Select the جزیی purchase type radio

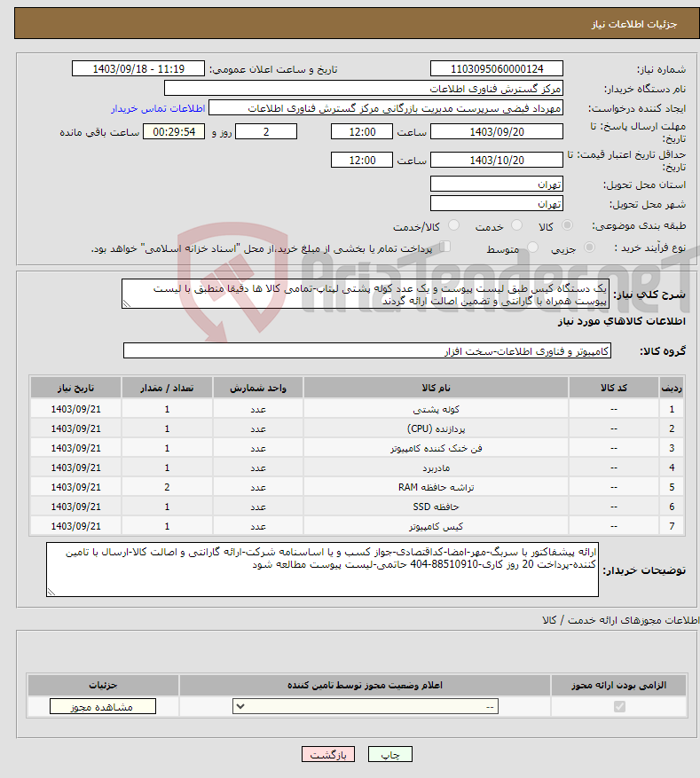[589, 248]
